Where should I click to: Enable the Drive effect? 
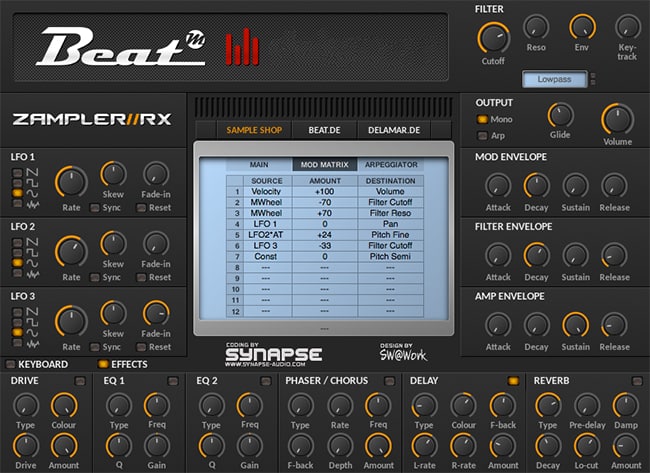[80, 381]
